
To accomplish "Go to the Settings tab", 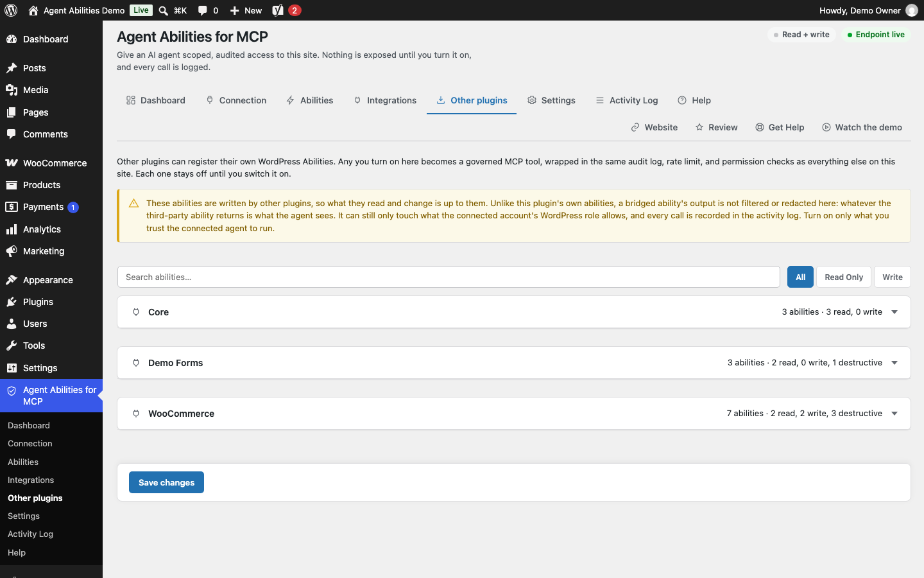I will pos(552,100).
